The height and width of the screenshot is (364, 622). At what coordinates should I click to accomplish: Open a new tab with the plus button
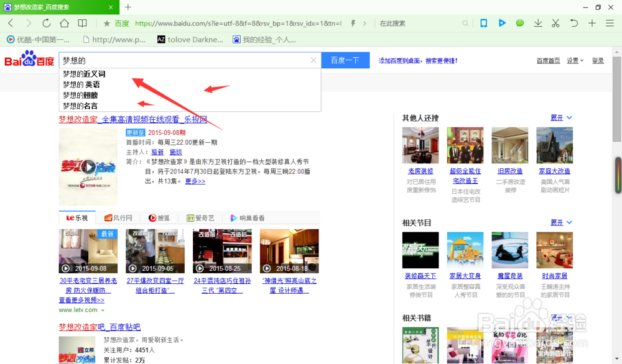pyautogui.click(x=128, y=7)
